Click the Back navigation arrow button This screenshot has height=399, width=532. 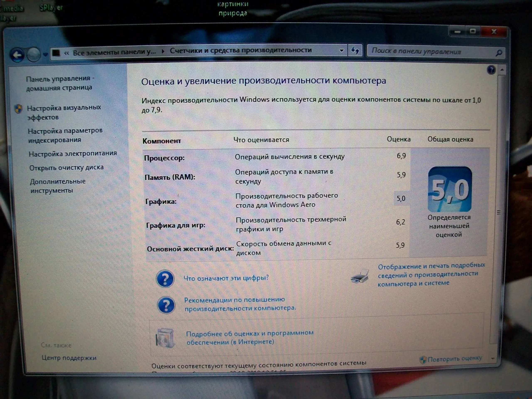click(x=17, y=55)
